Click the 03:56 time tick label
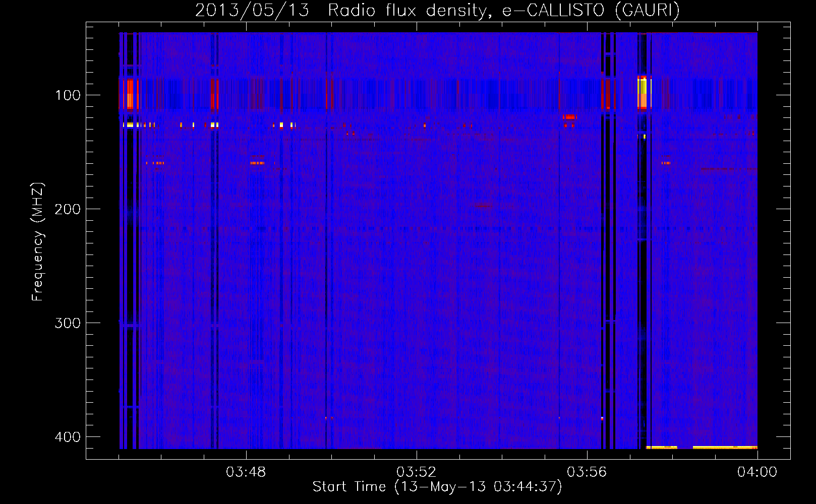The height and width of the screenshot is (504, 816). (x=587, y=472)
